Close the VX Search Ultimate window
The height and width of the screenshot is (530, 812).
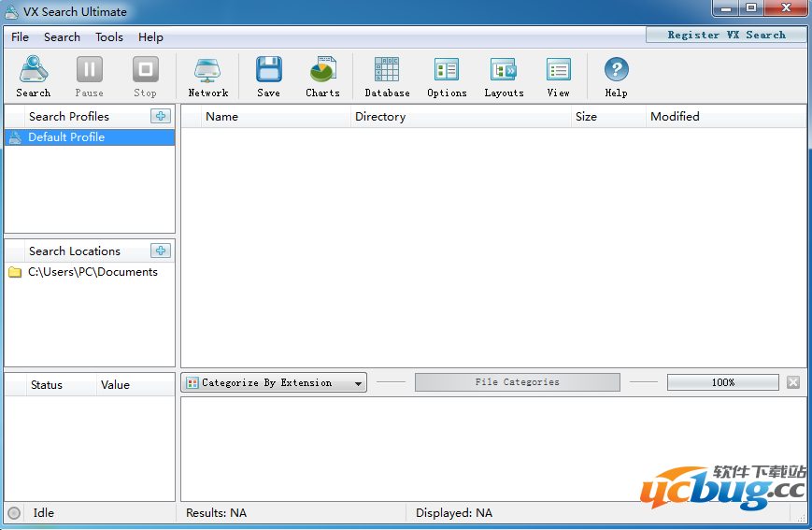(786, 8)
